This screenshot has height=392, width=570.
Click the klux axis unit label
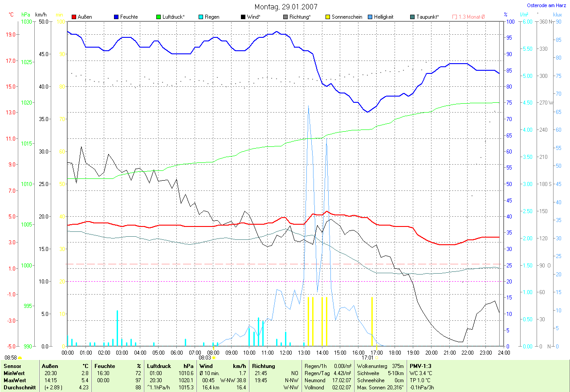(557, 15)
